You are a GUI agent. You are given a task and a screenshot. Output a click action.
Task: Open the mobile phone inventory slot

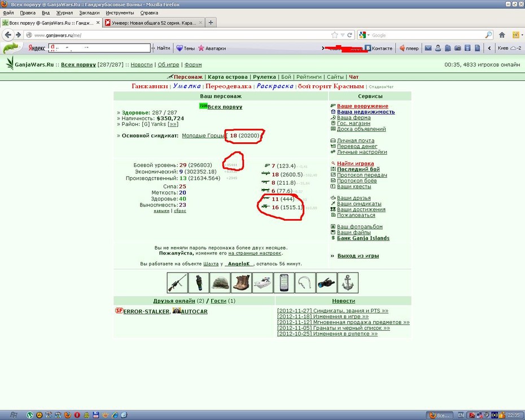coord(284,283)
